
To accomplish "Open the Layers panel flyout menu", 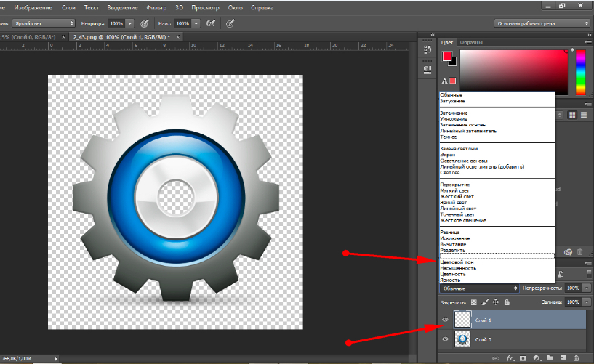I will (588, 262).
